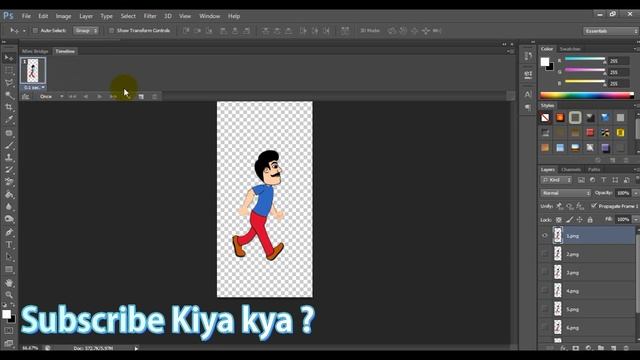The image size is (640, 360).
Task: Show the 2.png layer
Action: [x=545, y=254]
